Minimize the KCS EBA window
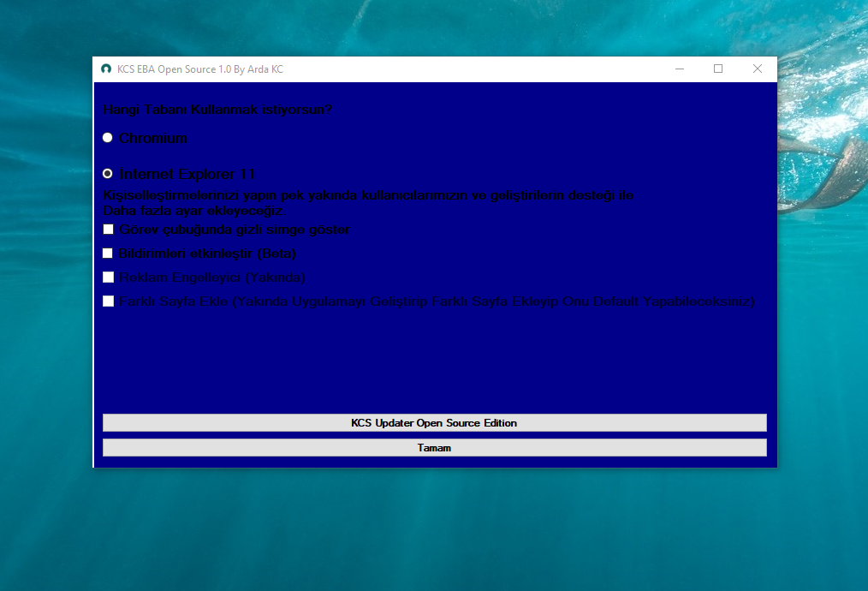The width and height of the screenshot is (868, 591). click(x=679, y=69)
